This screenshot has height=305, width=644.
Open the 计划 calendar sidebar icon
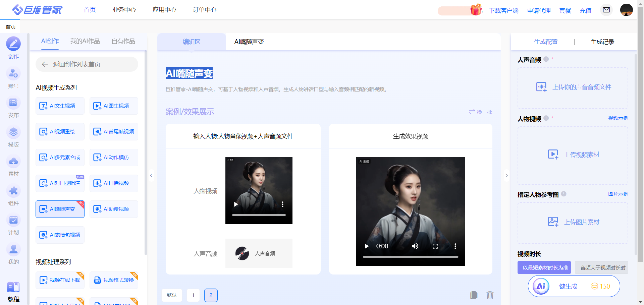[13, 220]
